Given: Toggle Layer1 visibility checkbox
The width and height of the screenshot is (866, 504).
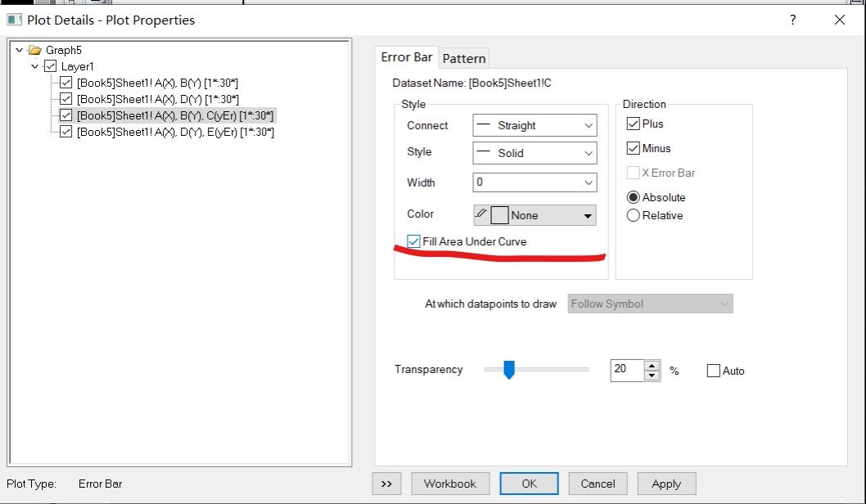Looking at the screenshot, I should pyautogui.click(x=50, y=66).
